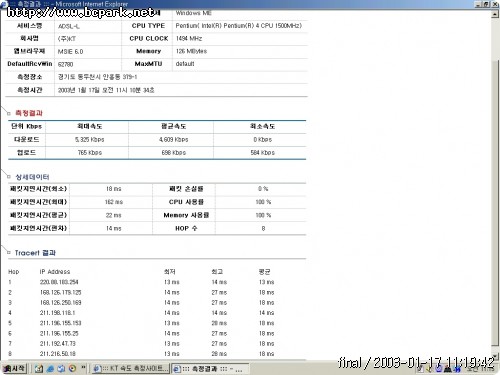This screenshot has height=375, width=500.
Task: Select the Memory 사용률 100 % value
Action: click(263, 215)
